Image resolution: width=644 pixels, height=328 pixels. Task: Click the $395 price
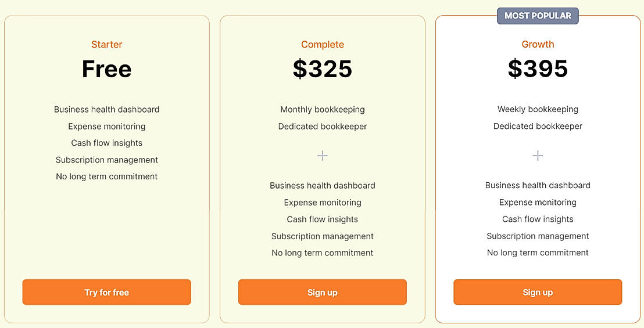pyautogui.click(x=538, y=69)
